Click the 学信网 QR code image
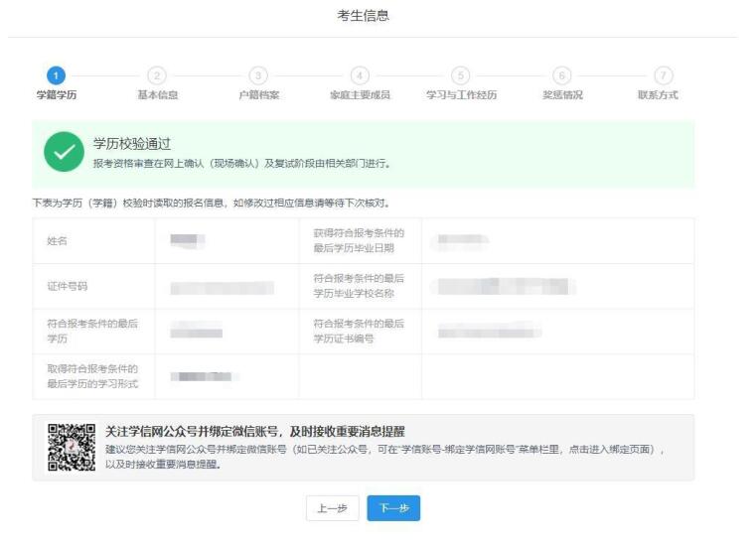This screenshot has width=756, height=549. pyautogui.click(x=72, y=447)
